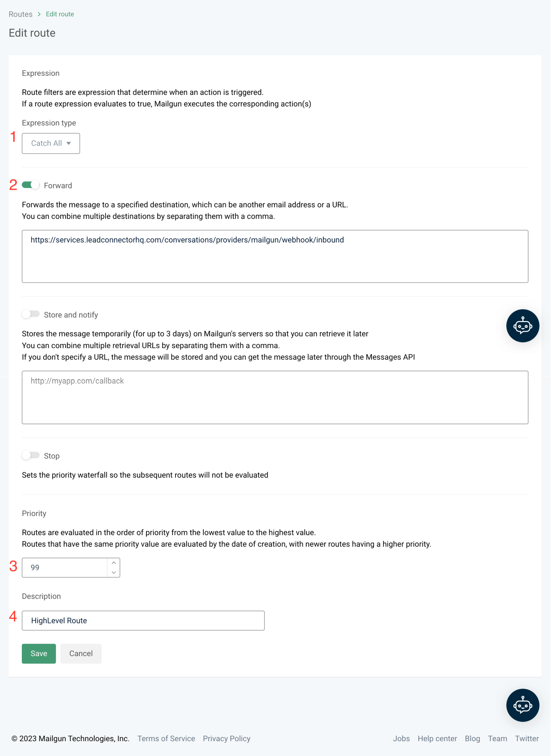
Task: Disable the Forward toggle
Action: (30, 185)
